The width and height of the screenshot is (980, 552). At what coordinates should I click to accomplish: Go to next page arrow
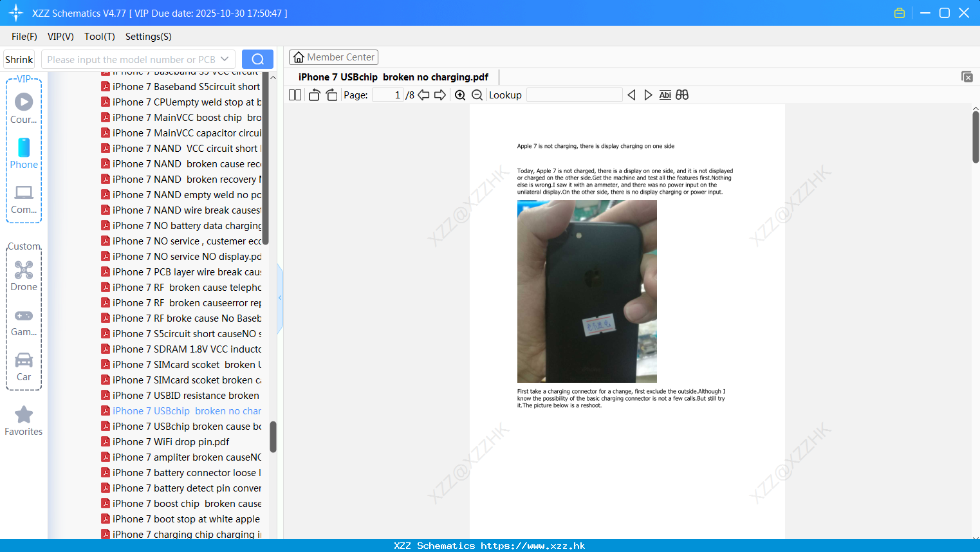point(440,95)
